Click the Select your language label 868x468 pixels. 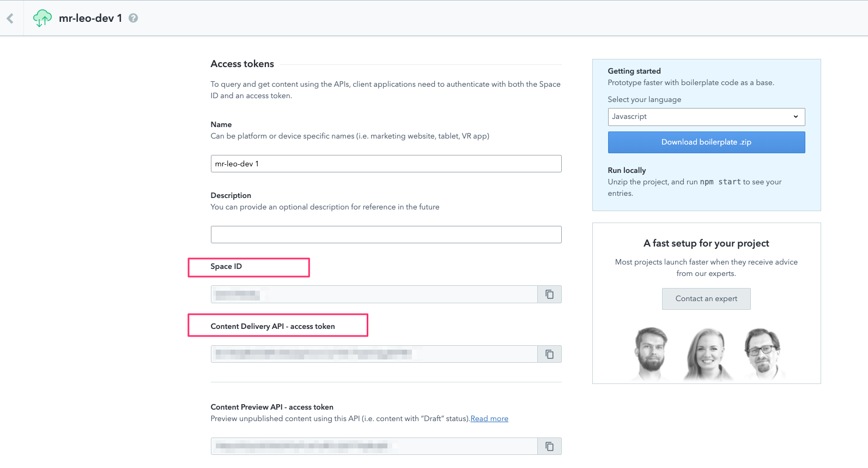tap(645, 99)
